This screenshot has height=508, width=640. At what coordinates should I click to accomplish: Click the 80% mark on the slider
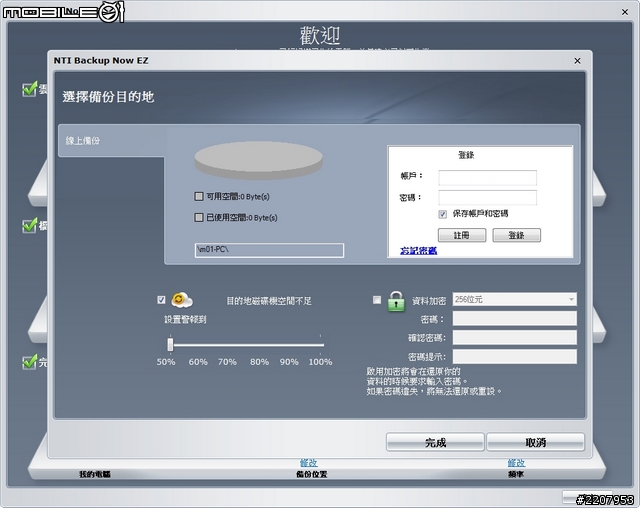(x=259, y=362)
